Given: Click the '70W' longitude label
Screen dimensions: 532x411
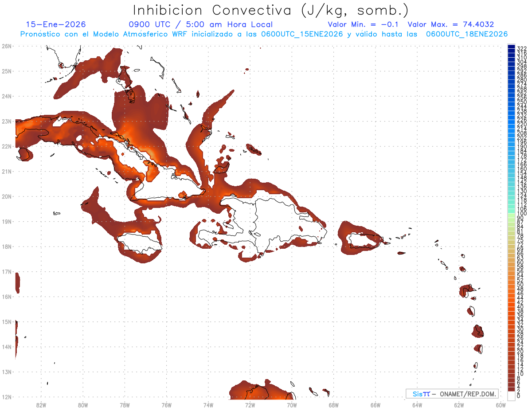Looking at the screenshot, I should [x=292, y=405].
